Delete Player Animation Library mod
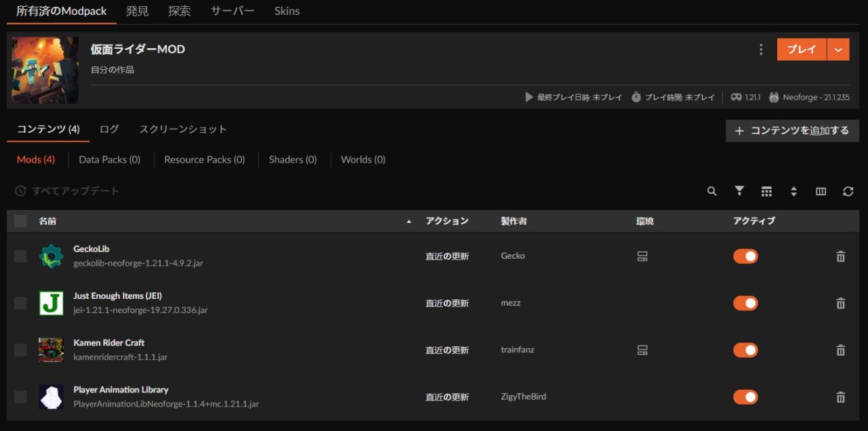Viewport: 868px width, 431px height. (840, 397)
